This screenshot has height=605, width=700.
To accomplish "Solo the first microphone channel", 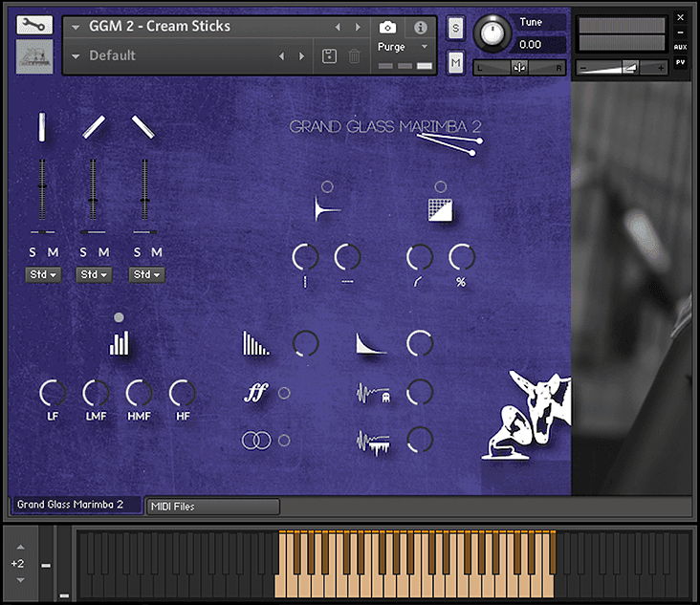I will (x=33, y=252).
